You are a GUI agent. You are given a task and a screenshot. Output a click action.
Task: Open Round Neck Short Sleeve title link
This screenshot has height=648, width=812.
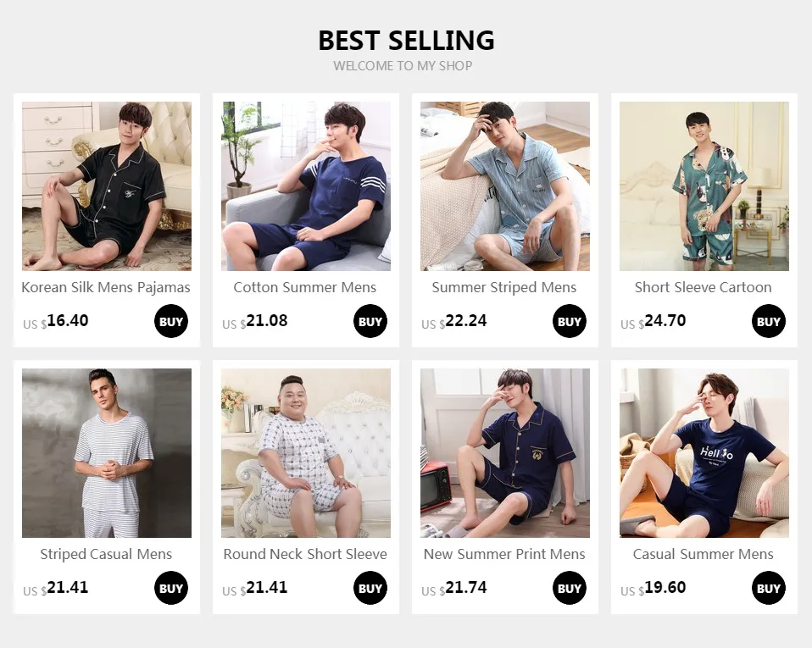pyautogui.click(x=305, y=554)
